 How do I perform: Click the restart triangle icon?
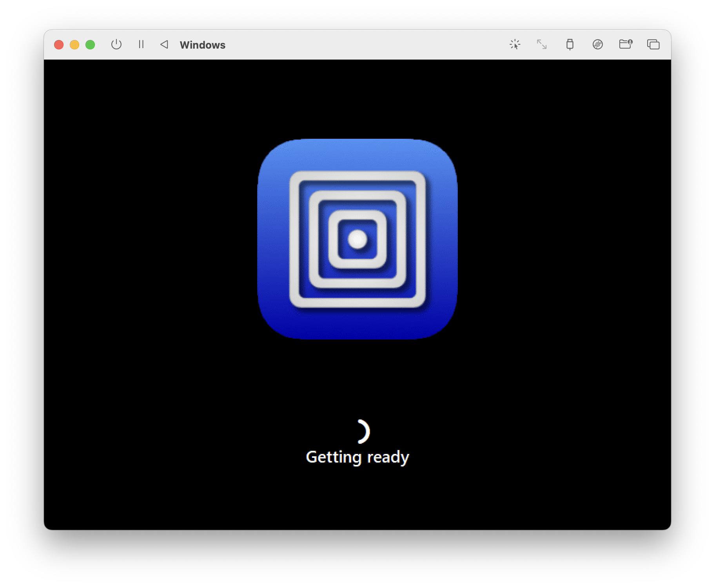click(164, 44)
